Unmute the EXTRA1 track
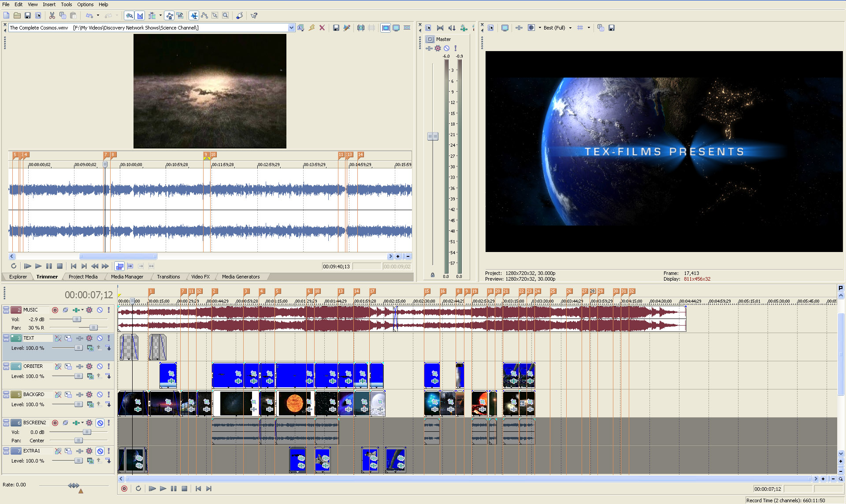 coord(100,451)
